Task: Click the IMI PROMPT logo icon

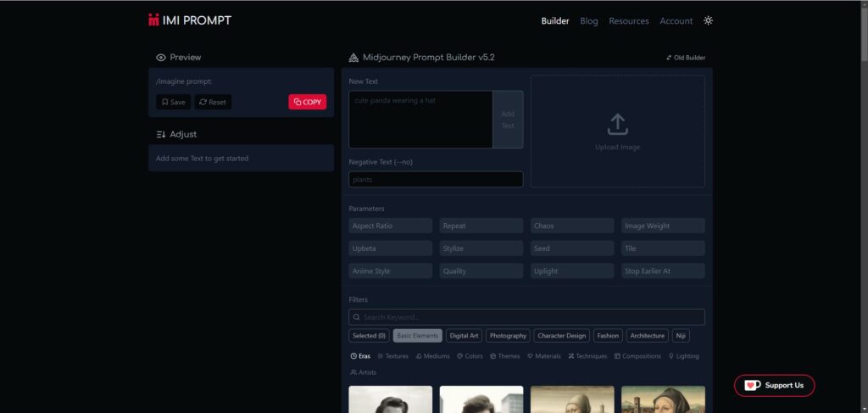Action: tap(153, 20)
